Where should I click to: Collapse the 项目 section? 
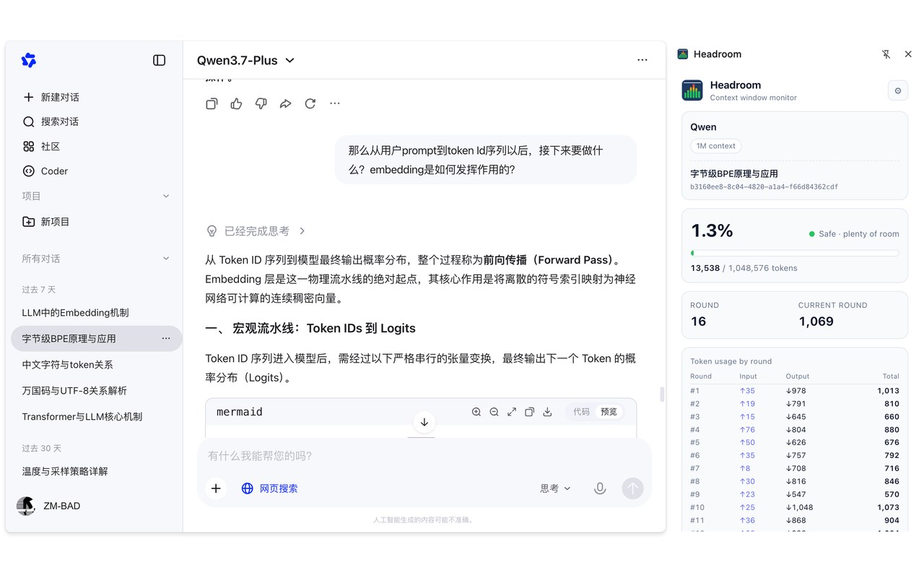click(166, 197)
